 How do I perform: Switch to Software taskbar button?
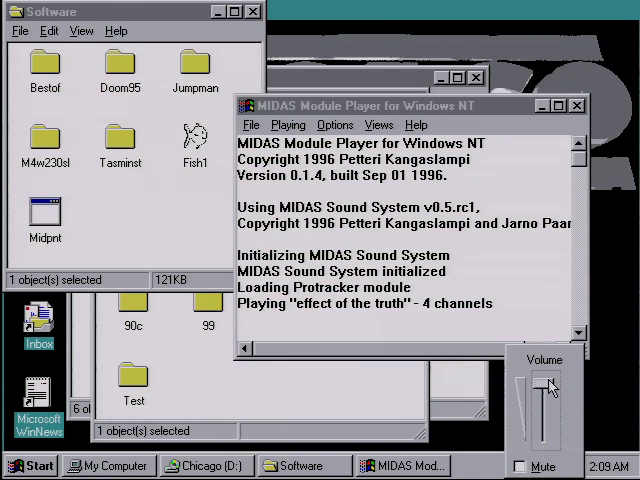click(305, 466)
